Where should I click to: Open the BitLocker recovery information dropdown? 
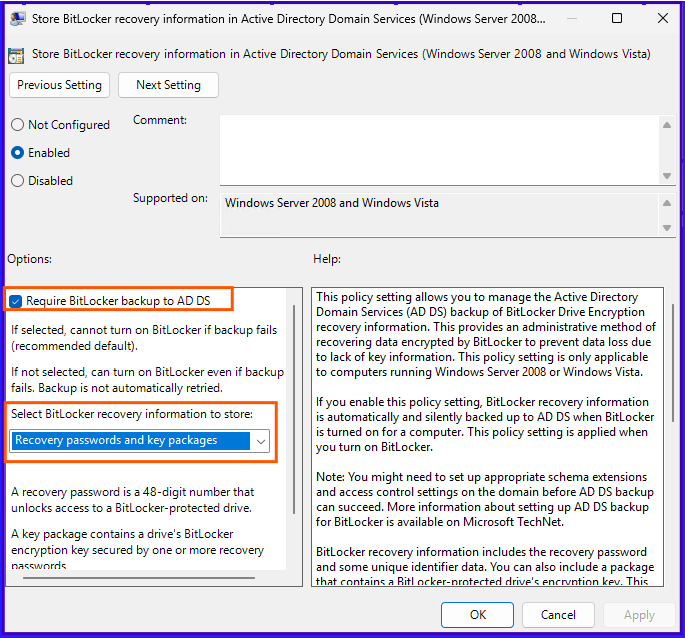tap(260, 441)
